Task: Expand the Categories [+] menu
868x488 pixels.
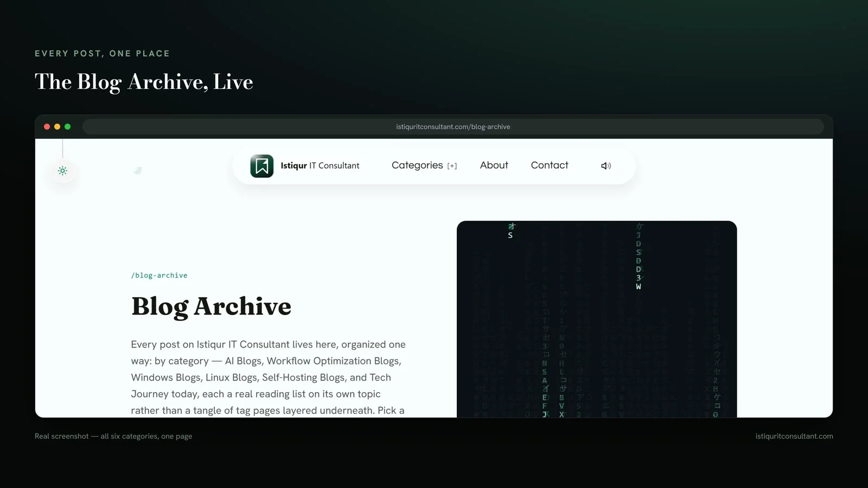Action: click(x=424, y=165)
